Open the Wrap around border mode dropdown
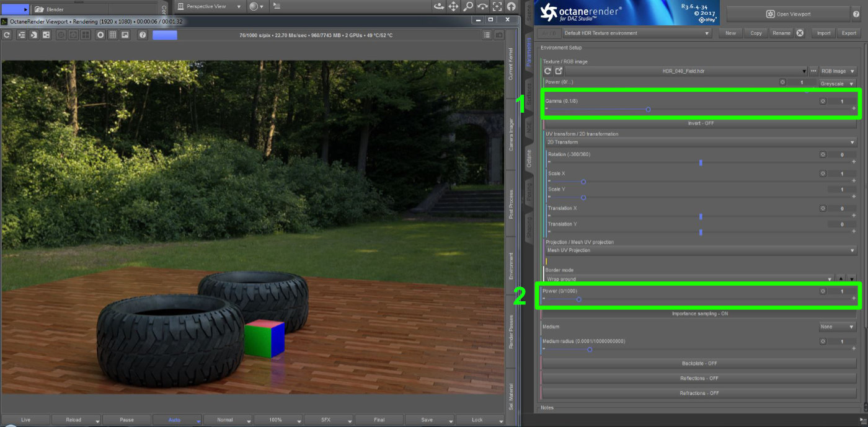Viewport: 868px width, 427px height. point(689,279)
